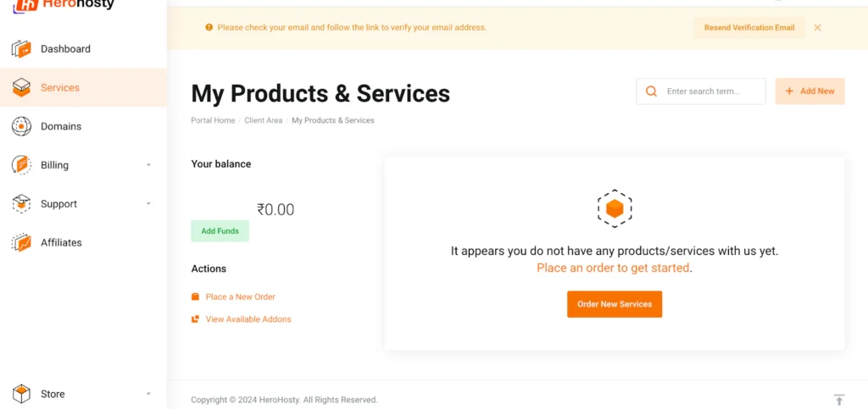Go to Portal Home breadcrumb
The width and height of the screenshot is (868, 409).
[213, 120]
